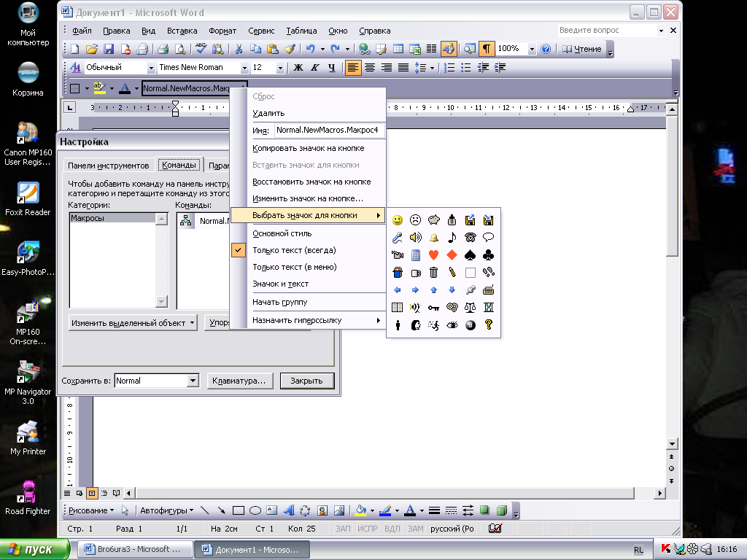
Task: Toggle the show paragraph marks ¶ button
Action: click(487, 49)
